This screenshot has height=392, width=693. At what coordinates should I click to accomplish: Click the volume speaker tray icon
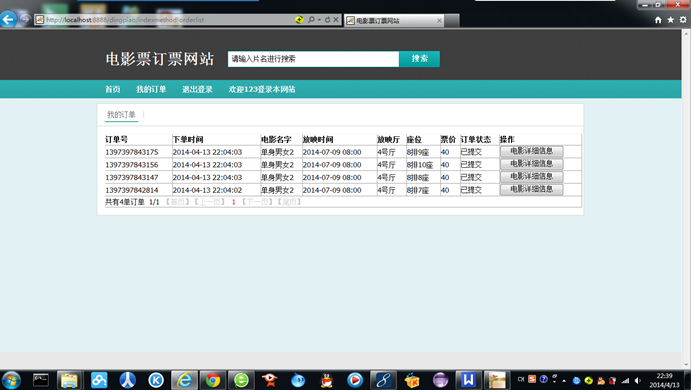point(637,381)
